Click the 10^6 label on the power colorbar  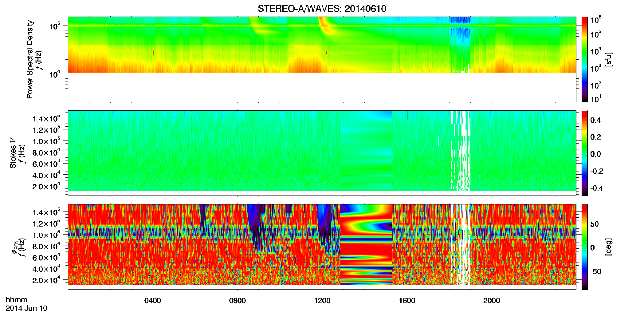596,20
